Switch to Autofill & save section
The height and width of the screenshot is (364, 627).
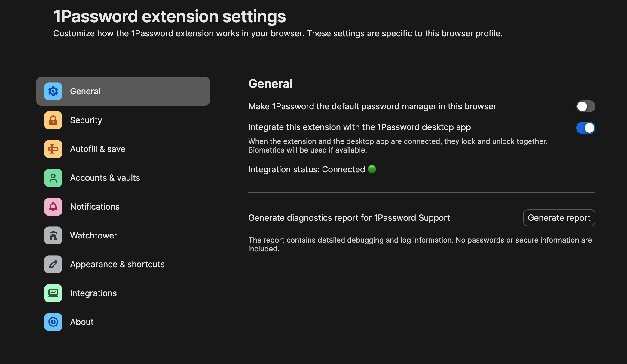pos(97,149)
